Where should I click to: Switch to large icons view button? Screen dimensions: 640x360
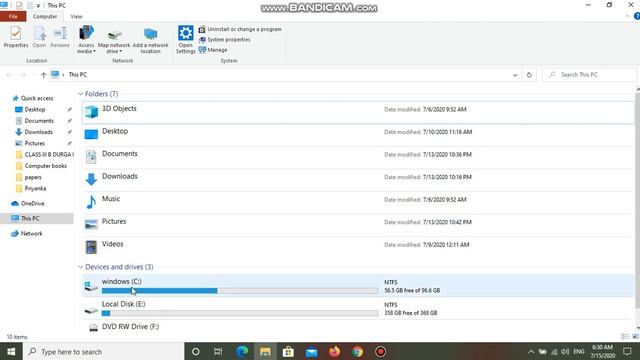(635, 337)
